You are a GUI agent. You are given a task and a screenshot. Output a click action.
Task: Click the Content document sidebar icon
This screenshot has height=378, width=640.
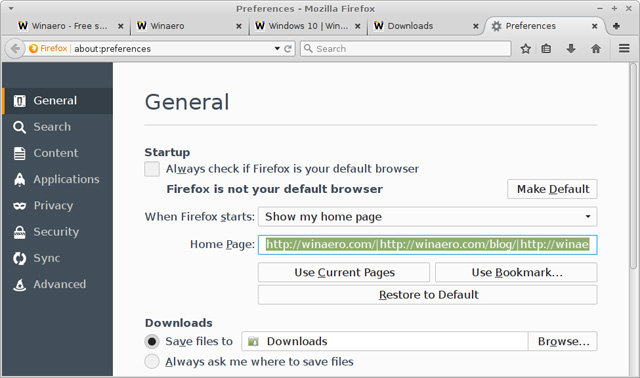click(x=19, y=153)
